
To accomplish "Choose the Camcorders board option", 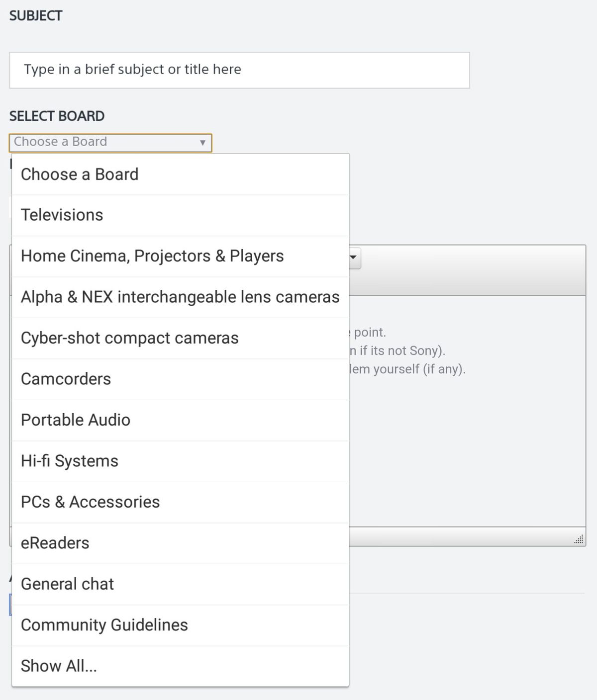I will coord(180,379).
